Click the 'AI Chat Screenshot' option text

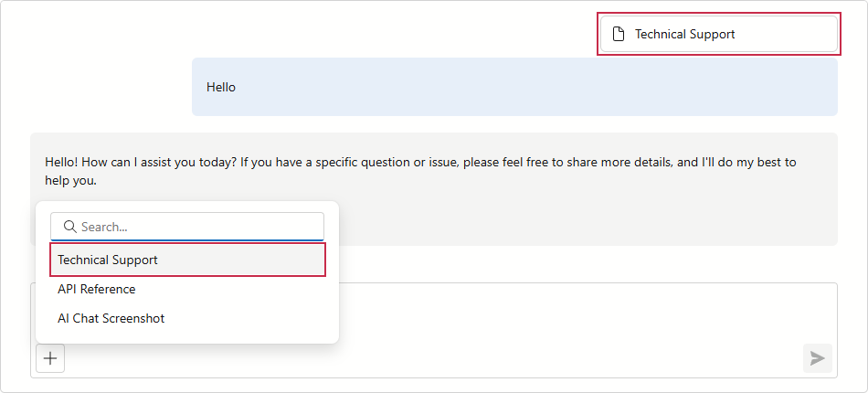[x=111, y=319]
